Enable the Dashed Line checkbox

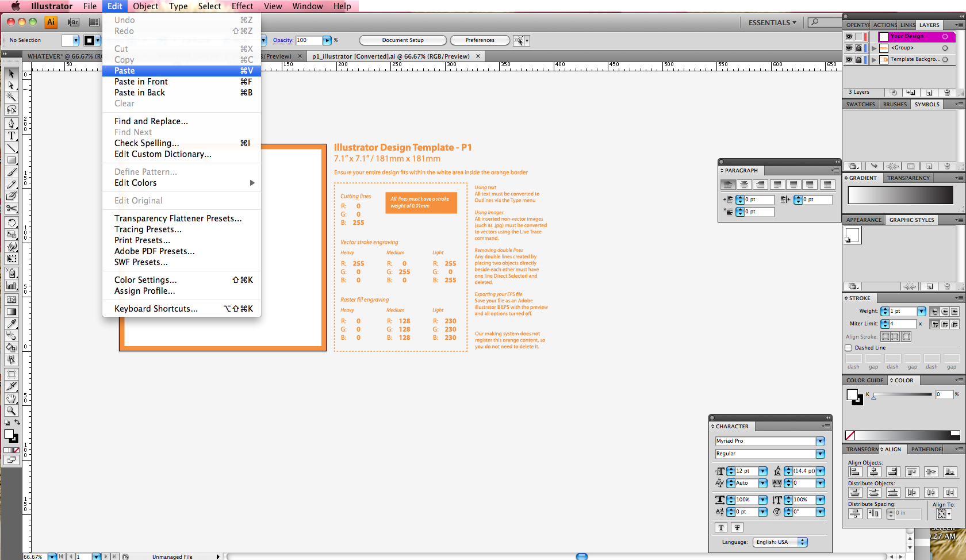pyautogui.click(x=848, y=348)
